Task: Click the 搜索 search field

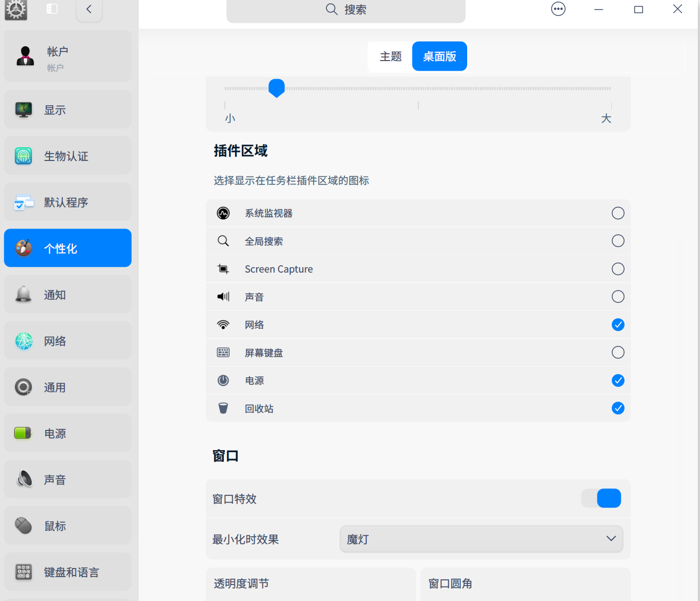Action: [345, 9]
